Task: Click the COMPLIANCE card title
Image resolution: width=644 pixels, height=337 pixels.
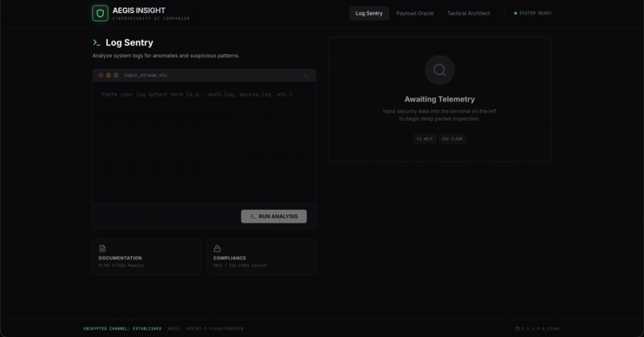Action: click(229, 258)
